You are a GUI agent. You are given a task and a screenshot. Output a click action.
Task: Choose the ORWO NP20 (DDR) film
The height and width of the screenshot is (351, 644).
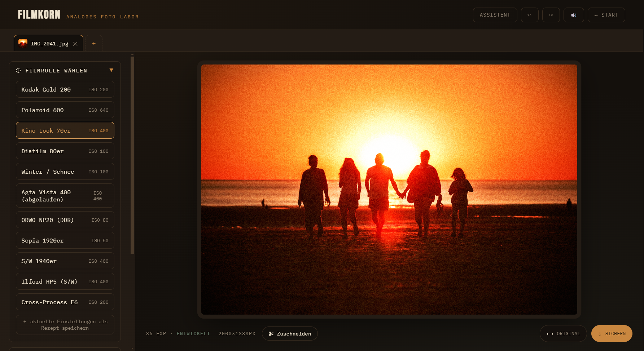[x=65, y=220]
